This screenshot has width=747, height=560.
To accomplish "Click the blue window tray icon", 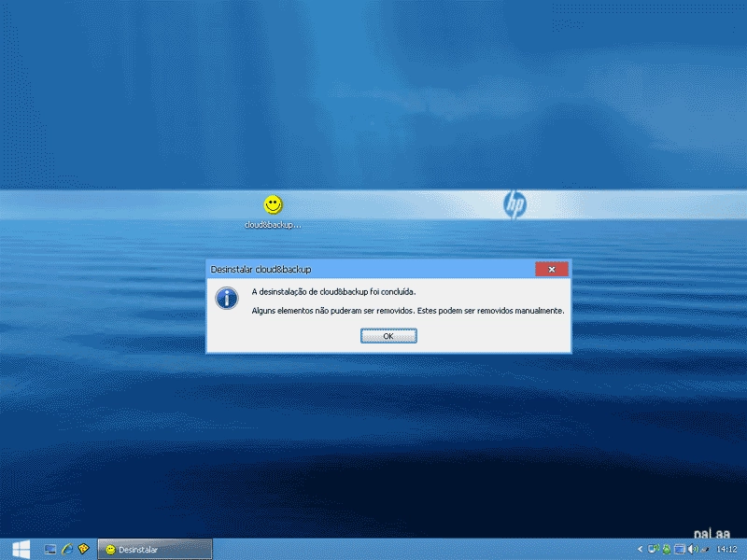I will point(680,549).
